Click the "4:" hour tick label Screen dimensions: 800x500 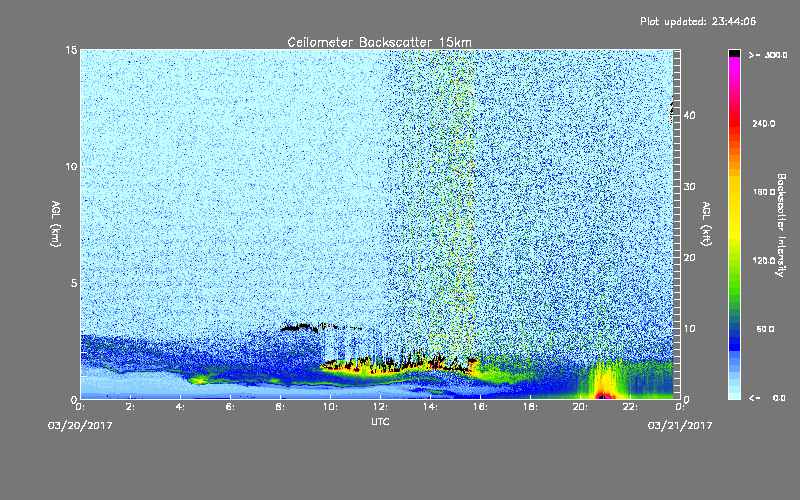180,407
